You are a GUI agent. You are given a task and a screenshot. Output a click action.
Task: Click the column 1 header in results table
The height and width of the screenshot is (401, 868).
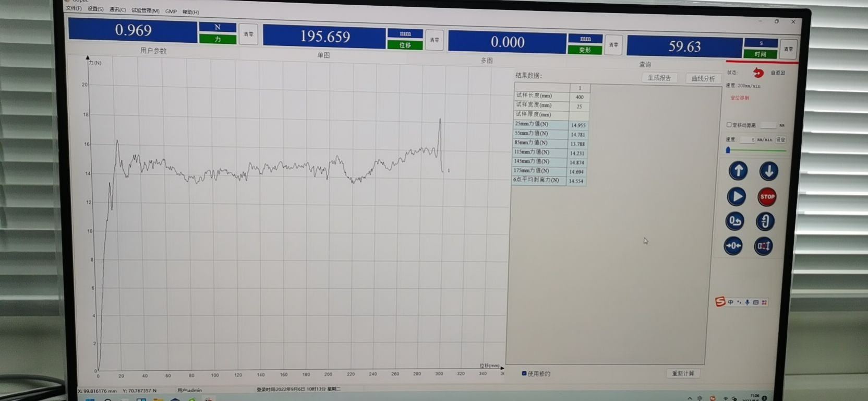pyautogui.click(x=580, y=88)
